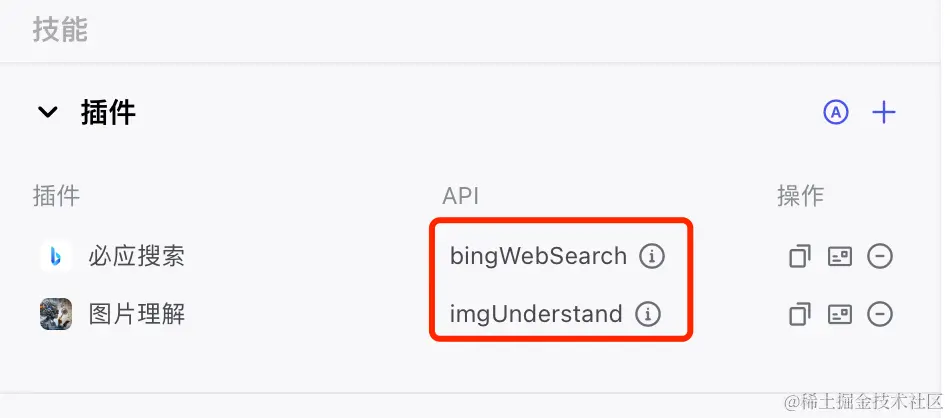Copy the 必应搜索 plugin row
The height and width of the screenshot is (418, 950).
800,256
